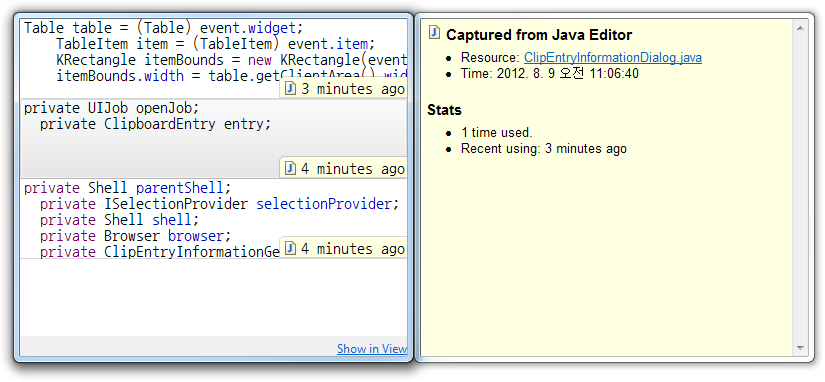Select the 'private UIJob openJob' clipboard entry
The height and width of the screenshot is (382, 825).
213,138
